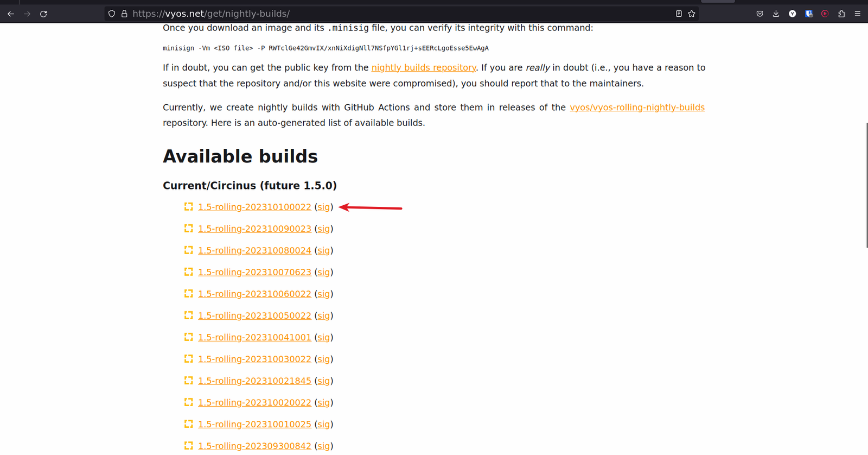The height and width of the screenshot is (455, 868).
Task: Click the forward navigation arrow
Action: (27, 14)
